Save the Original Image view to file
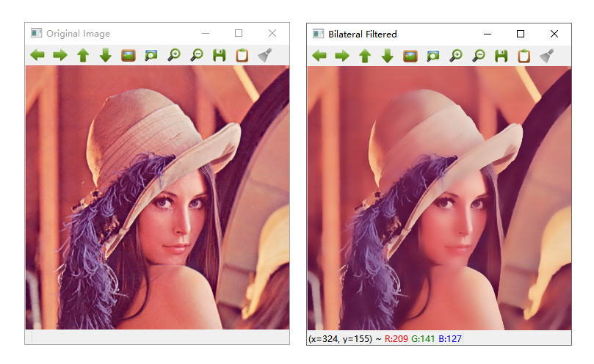 (x=220, y=55)
